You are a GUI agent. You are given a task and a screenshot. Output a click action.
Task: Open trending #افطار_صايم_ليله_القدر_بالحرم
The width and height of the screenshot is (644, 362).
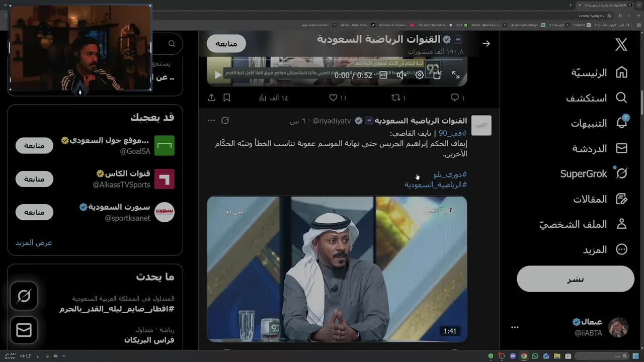(117, 309)
